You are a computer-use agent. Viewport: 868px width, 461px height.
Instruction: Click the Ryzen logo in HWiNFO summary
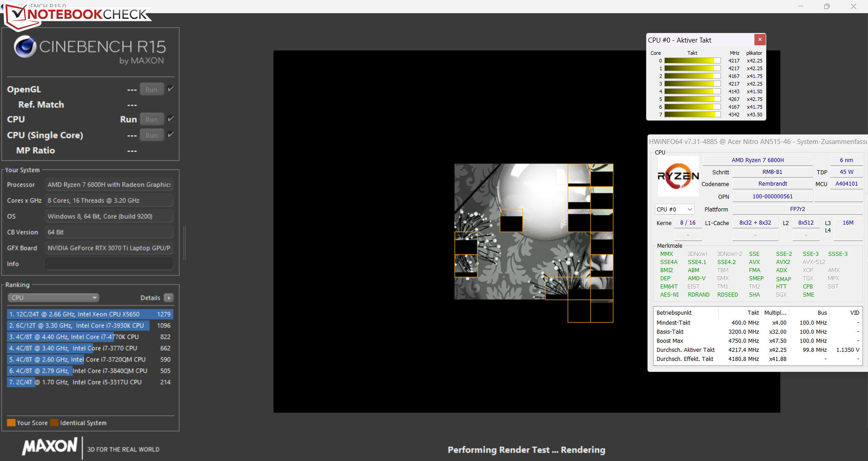[x=677, y=176]
